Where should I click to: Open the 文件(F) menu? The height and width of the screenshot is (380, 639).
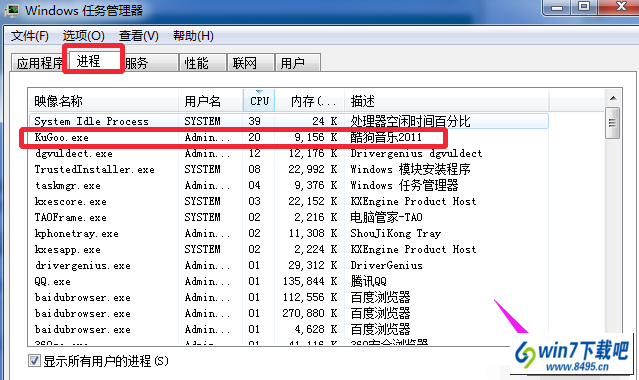(29, 36)
